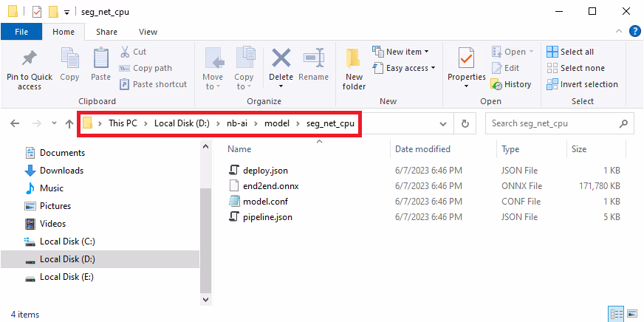This screenshot has width=644, height=322.
Task: Open recent locations dropdown arrow
Action: (x=54, y=123)
